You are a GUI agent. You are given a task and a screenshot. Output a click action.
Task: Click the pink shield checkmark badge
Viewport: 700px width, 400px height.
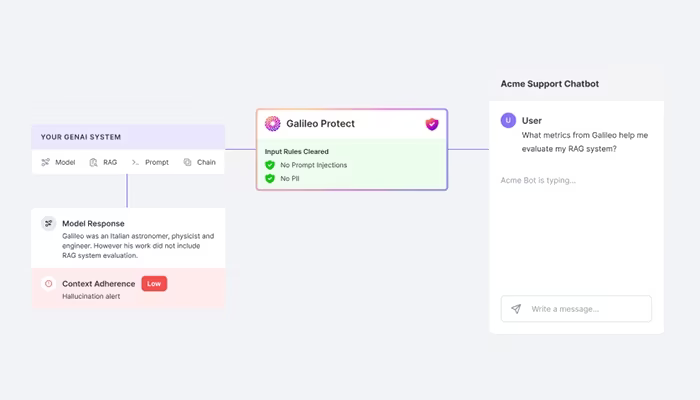click(432, 124)
